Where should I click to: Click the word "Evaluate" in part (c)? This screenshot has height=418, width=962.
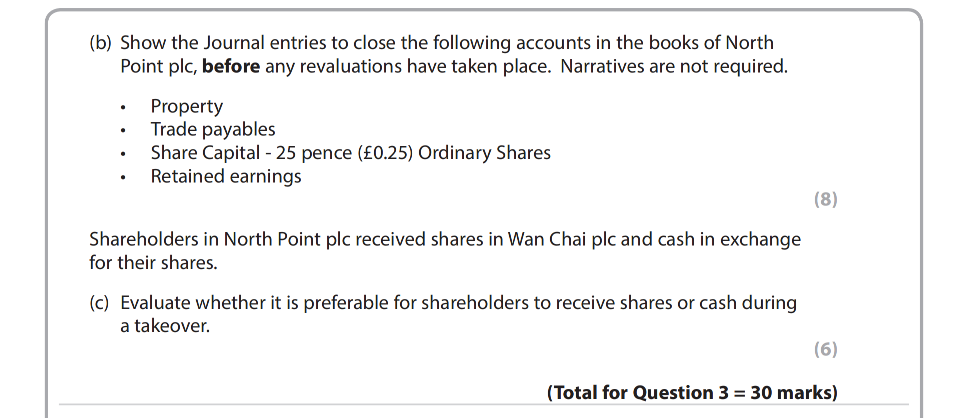[157, 303]
